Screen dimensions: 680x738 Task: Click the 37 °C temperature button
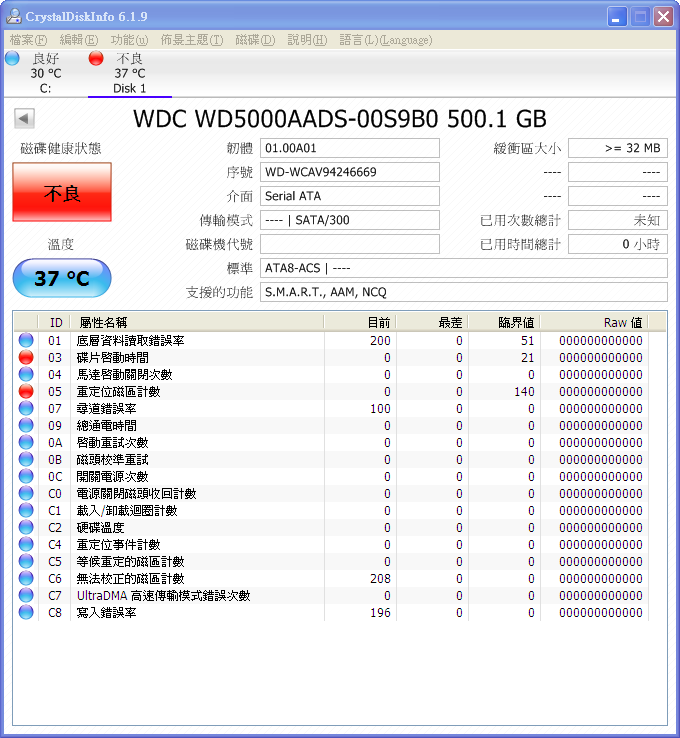(62, 278)
